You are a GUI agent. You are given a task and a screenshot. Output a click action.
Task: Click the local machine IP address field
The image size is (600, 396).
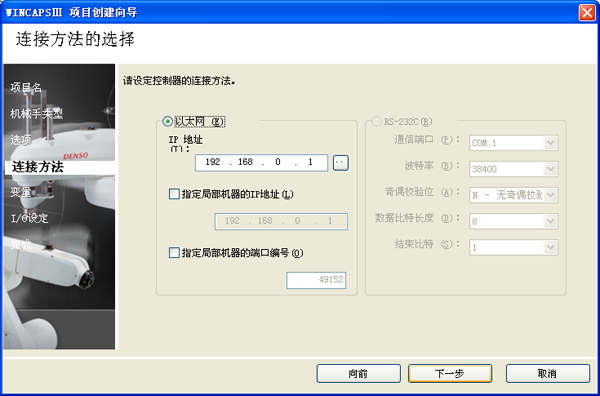pyautogui.click(x=281, y=221)
